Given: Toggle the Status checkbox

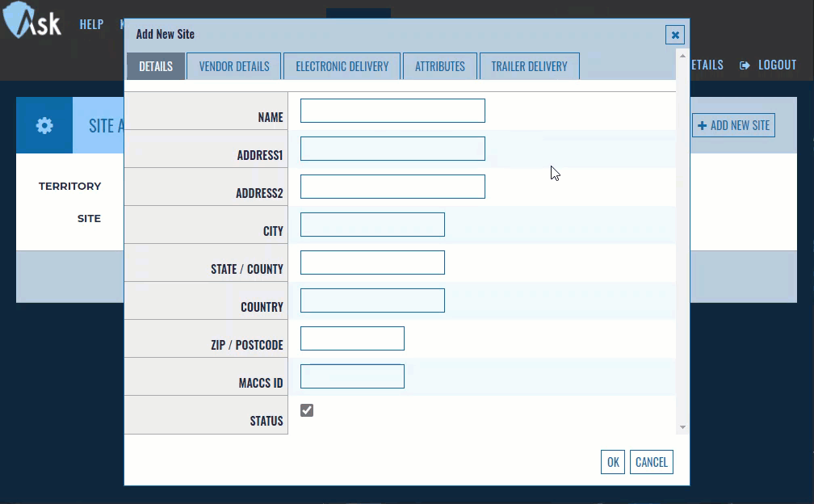Looking at the screenshot, I should [x=307, y=410].
